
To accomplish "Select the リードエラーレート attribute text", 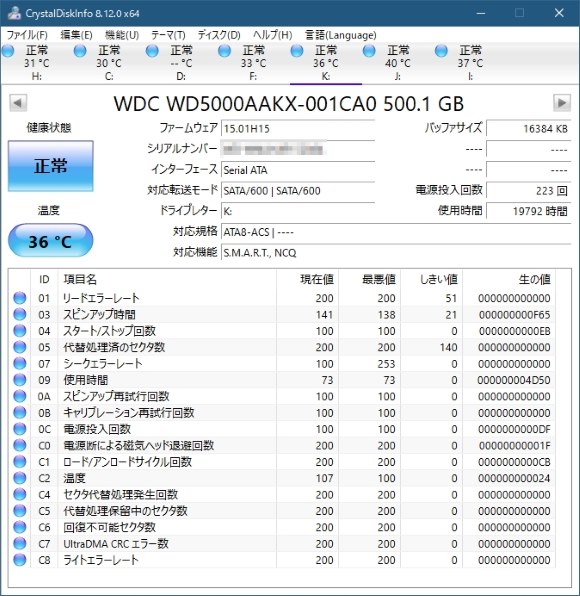I will pyautogui.click(x=101, y=298).
